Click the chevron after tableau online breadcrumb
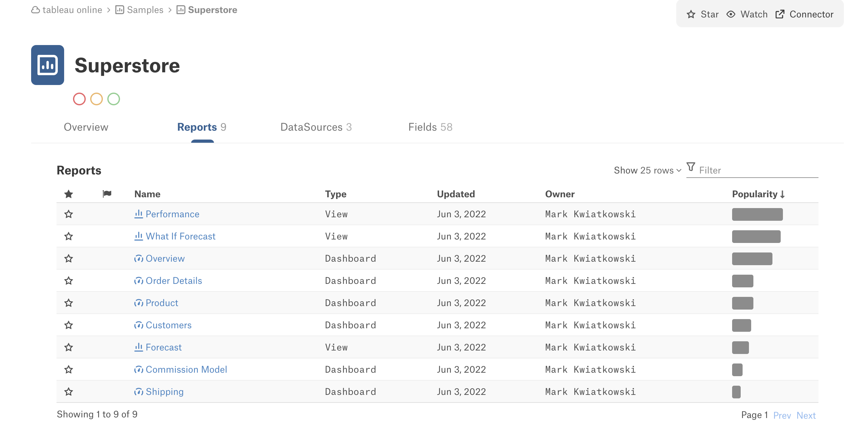The image size is (868, 432). 109,10
